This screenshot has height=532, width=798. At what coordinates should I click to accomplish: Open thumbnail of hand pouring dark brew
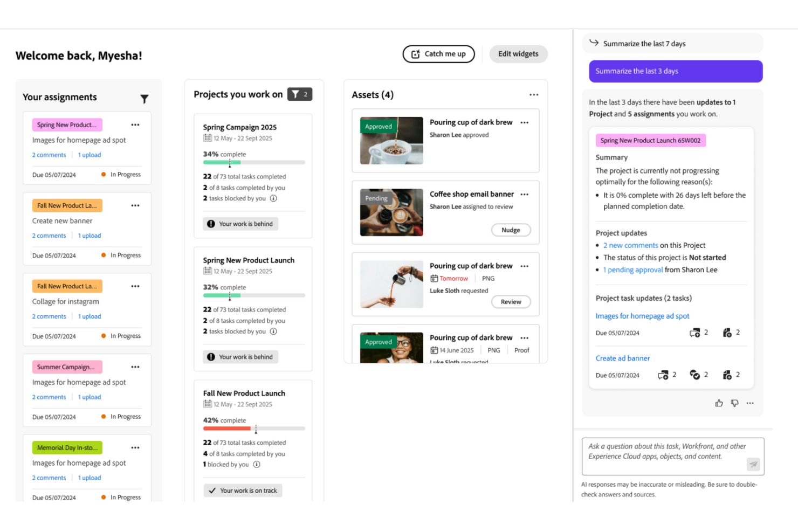pyautogui.click(x=391, y=284)
